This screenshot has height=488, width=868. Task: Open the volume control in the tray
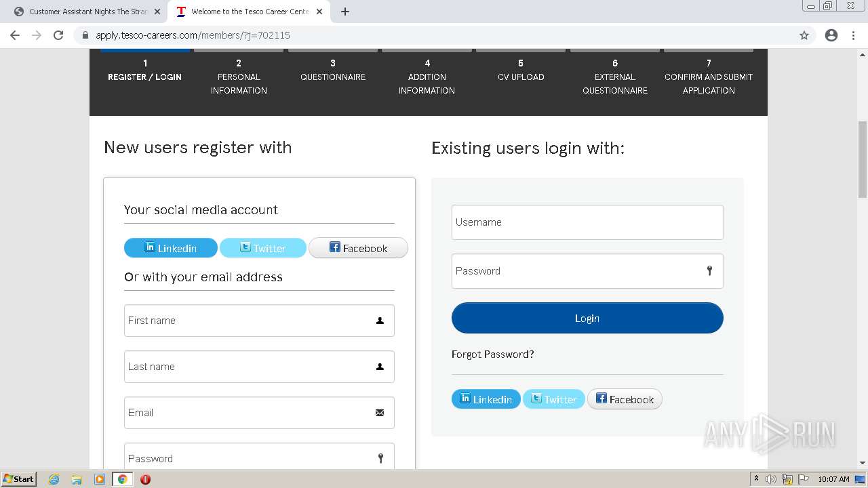pos(771,479)
